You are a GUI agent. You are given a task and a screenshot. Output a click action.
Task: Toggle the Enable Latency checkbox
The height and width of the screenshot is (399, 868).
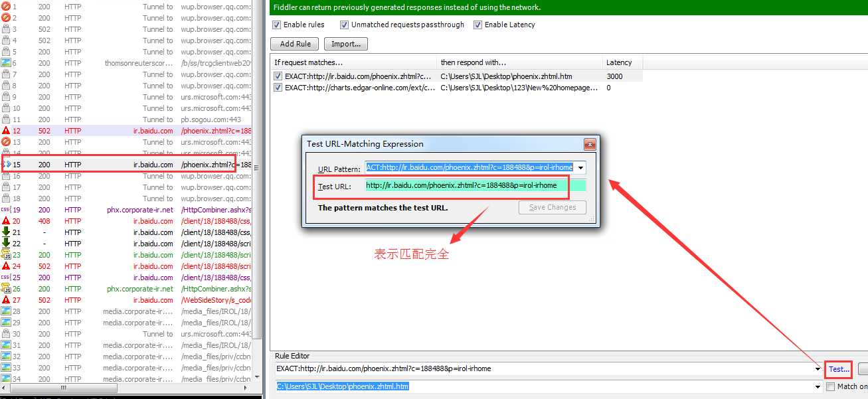[x=478, y=25]
